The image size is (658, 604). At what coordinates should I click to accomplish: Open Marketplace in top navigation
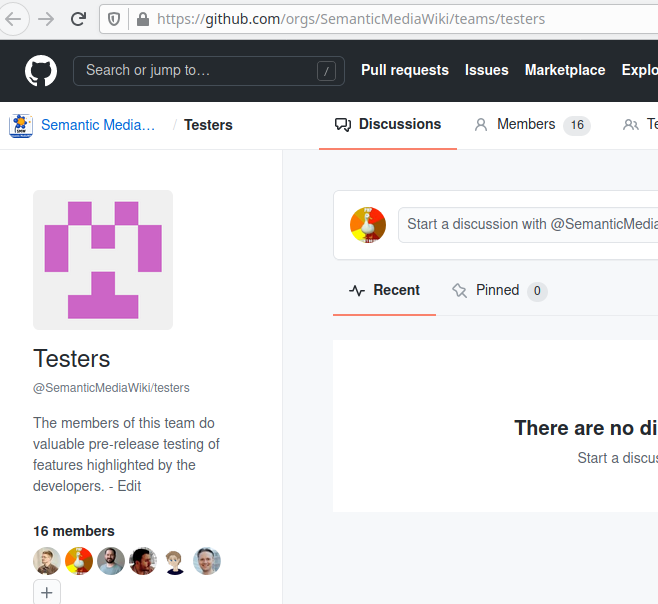[565, 70]
